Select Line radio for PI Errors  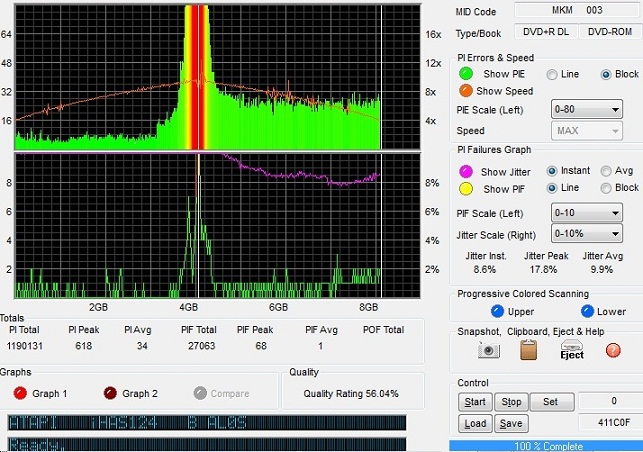coord(552,74)
